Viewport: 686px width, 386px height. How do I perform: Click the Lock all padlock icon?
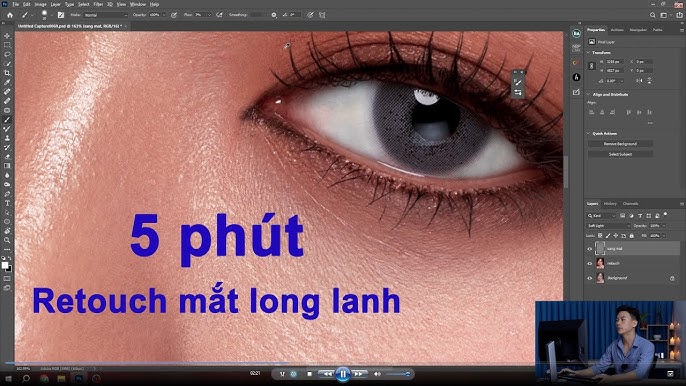click(631, 235)
